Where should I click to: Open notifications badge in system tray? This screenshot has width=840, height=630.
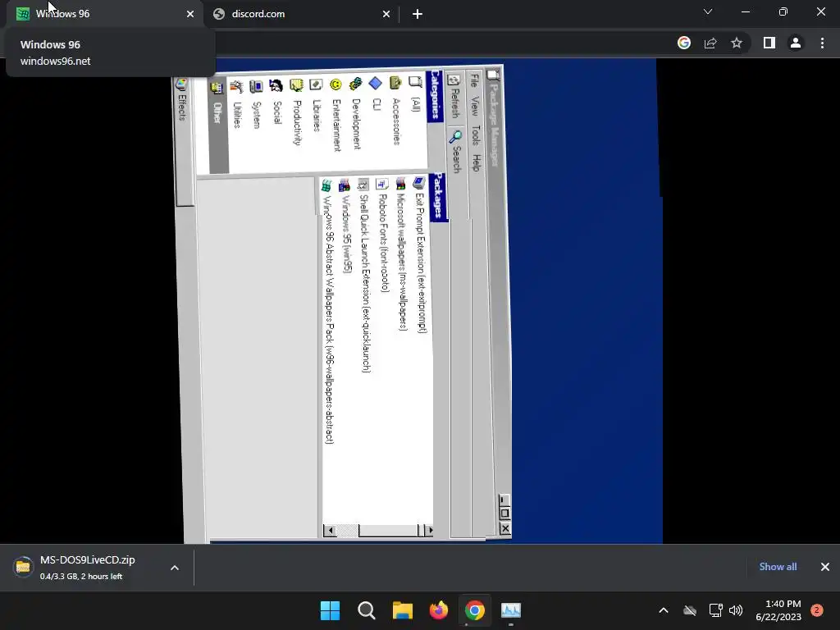click(817, 610)
